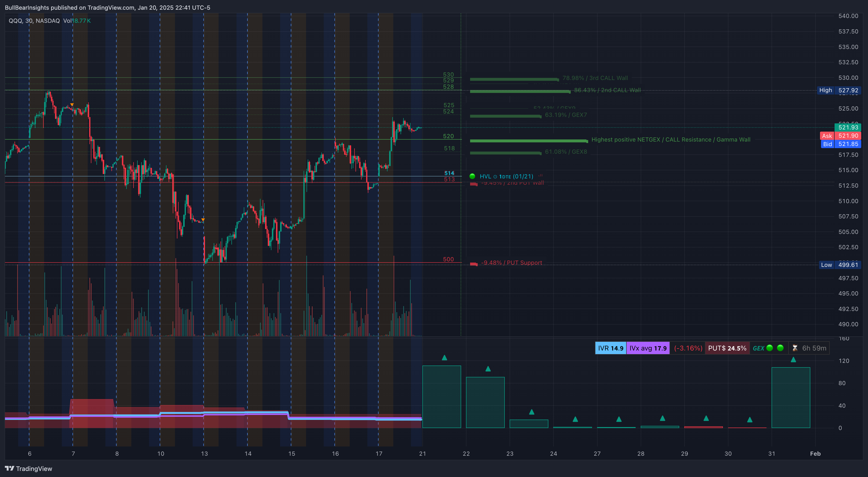This screenshot has width=868, height=477.
Task: Click the 6h 59m countdown text
Action: pyautogui.click(x=814, y=348)
